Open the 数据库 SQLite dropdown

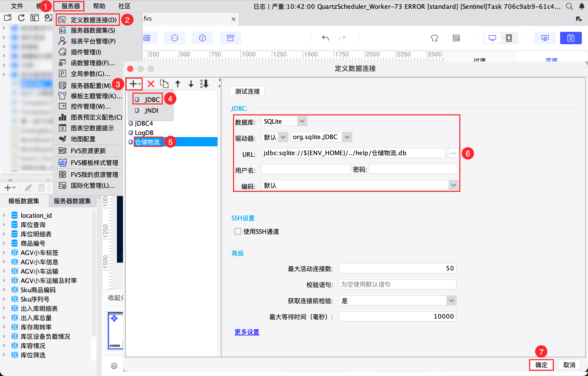click(302, 121)
